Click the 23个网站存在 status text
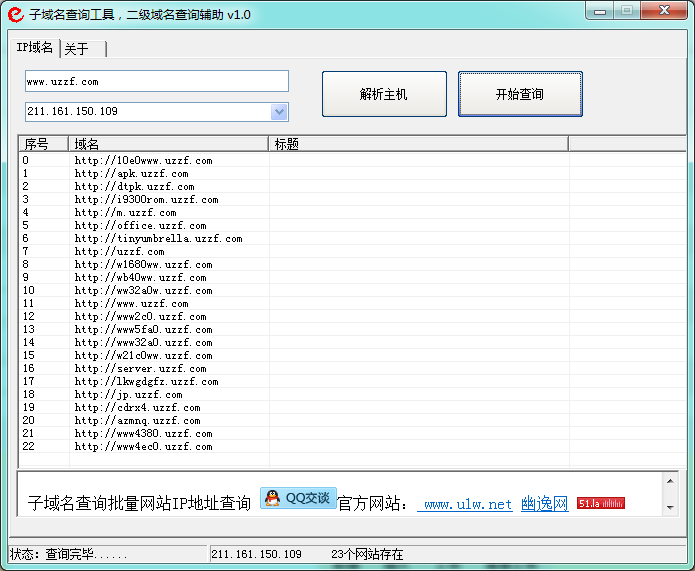The width and height of the screenshot is (695, 571). click(x=367, y=554)
